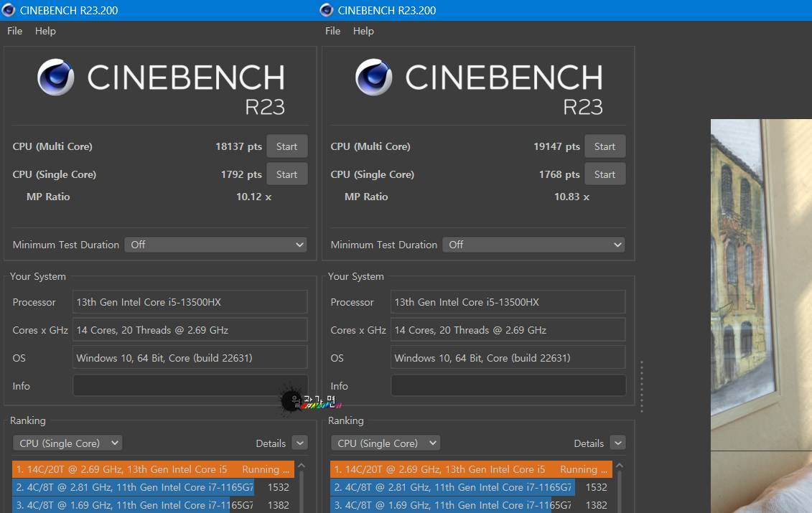
Task: Open right ranking CPU (Single Core) dropdown
Action: (x=386, y=443)
